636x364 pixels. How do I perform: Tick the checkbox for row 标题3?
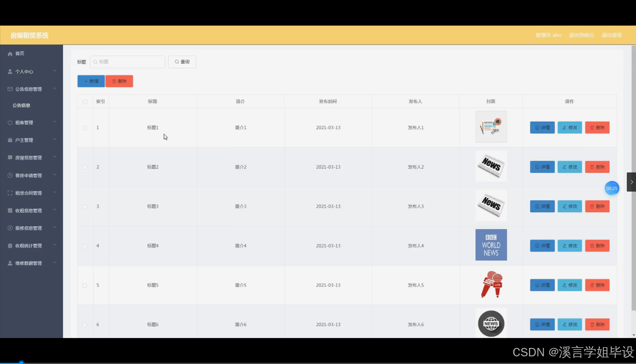85,207
